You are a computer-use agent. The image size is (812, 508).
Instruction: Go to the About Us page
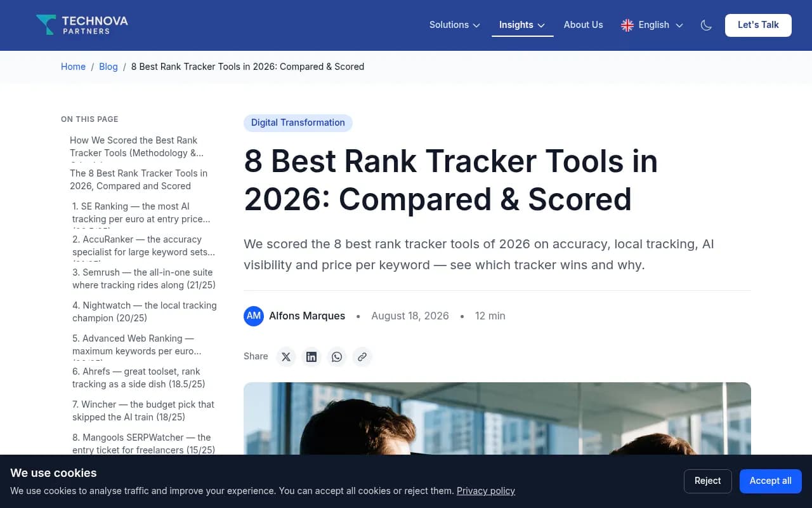pyautogui.click(x=584, y=25)
